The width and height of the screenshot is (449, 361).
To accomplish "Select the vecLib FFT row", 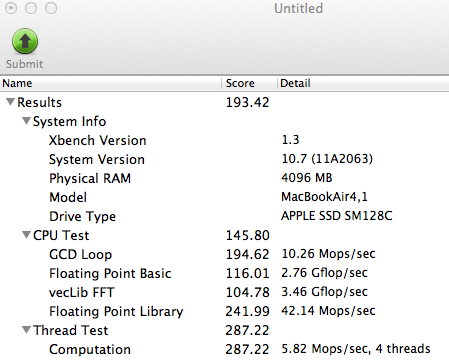I will (82, 292).
